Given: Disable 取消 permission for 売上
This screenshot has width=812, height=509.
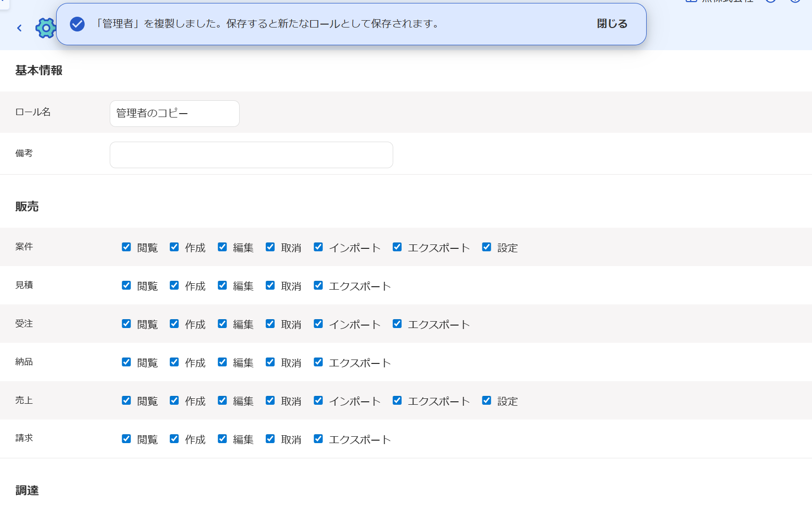Looking at the screenshot, I should pyautogui.click(x=270, y=400).
